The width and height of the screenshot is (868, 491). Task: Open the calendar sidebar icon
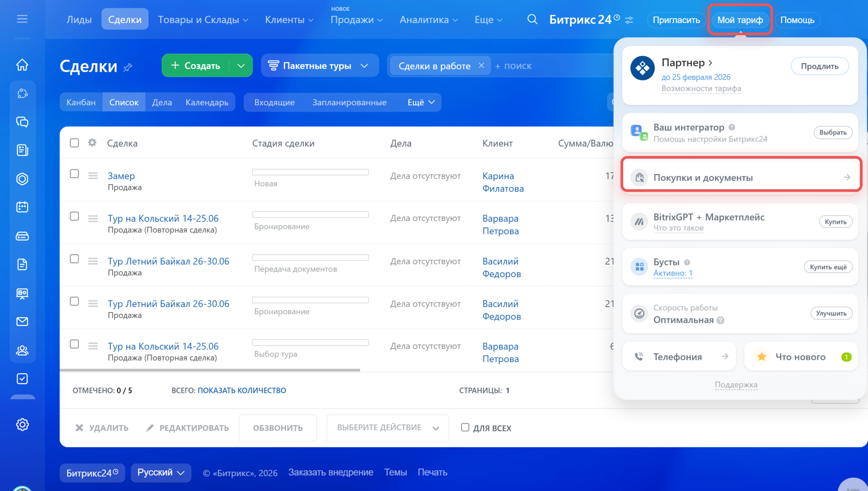tap(22, 207)
